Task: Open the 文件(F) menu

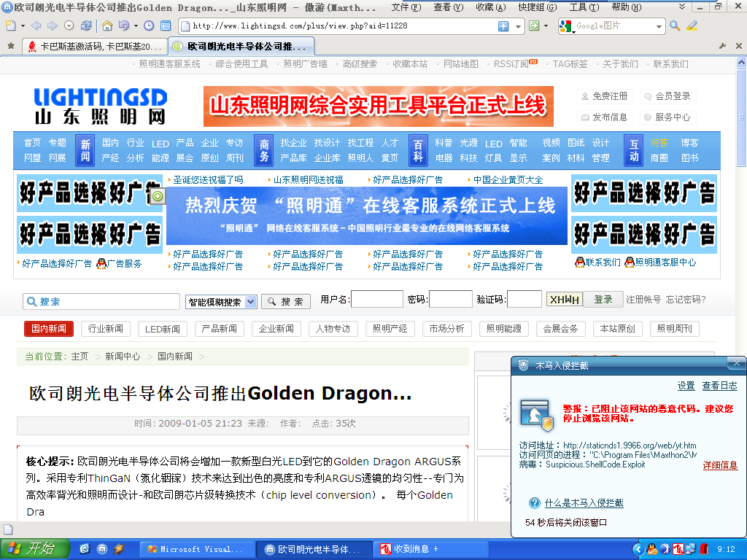Action: 406,7
